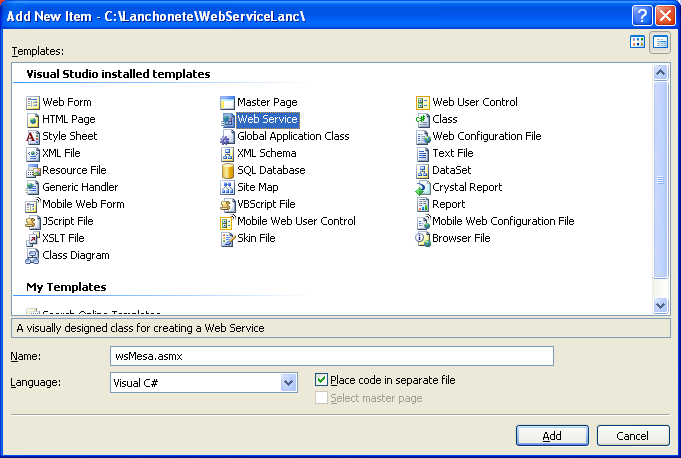This screenshot has height=458, width=681.
Task: Select the Mobile Web Configuration File icon
Action: (x=423, y=222)
